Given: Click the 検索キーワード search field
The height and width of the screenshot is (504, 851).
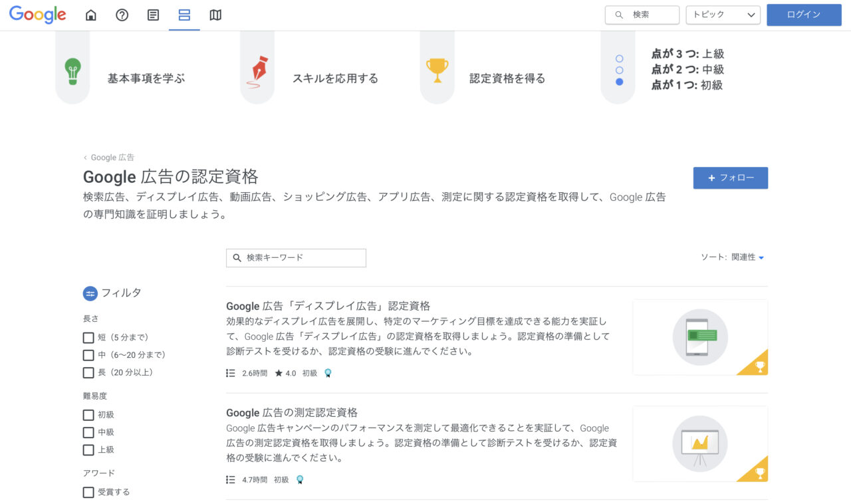Looking at the screenshot, I should click(x=295, y=258).
